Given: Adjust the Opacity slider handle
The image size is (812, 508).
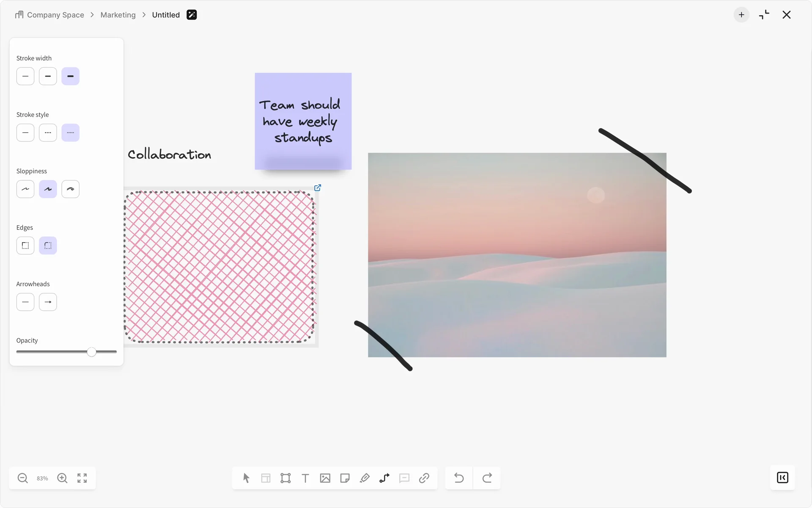Looking at the screenshot, I should pyautogui.click(x=91, y=352).
